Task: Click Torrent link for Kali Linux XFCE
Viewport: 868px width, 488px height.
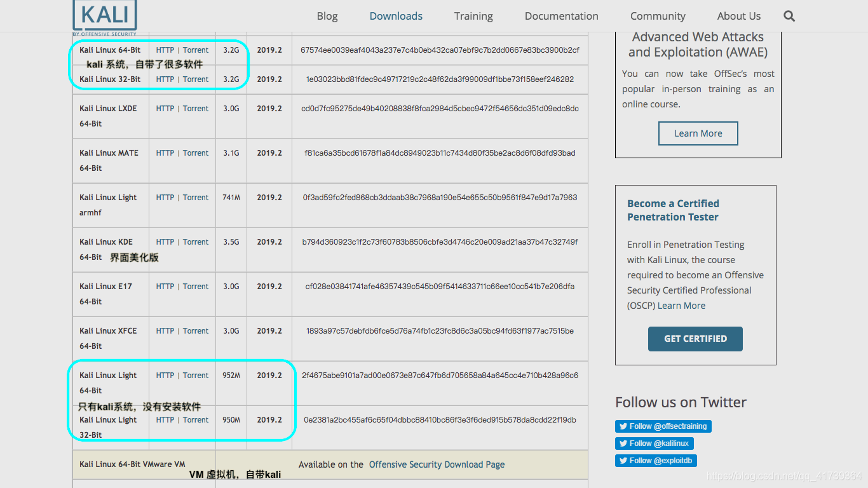Action: click(196, 331)
